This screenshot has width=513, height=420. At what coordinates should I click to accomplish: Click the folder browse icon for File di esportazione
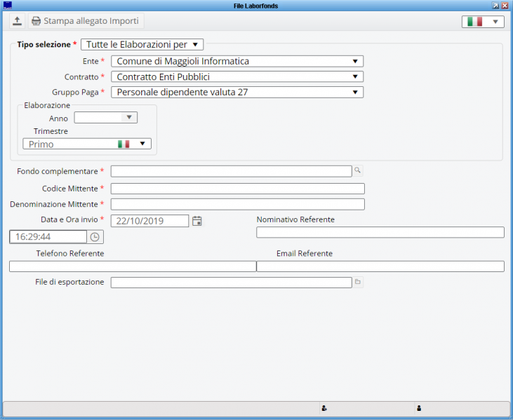coord(357,282)
